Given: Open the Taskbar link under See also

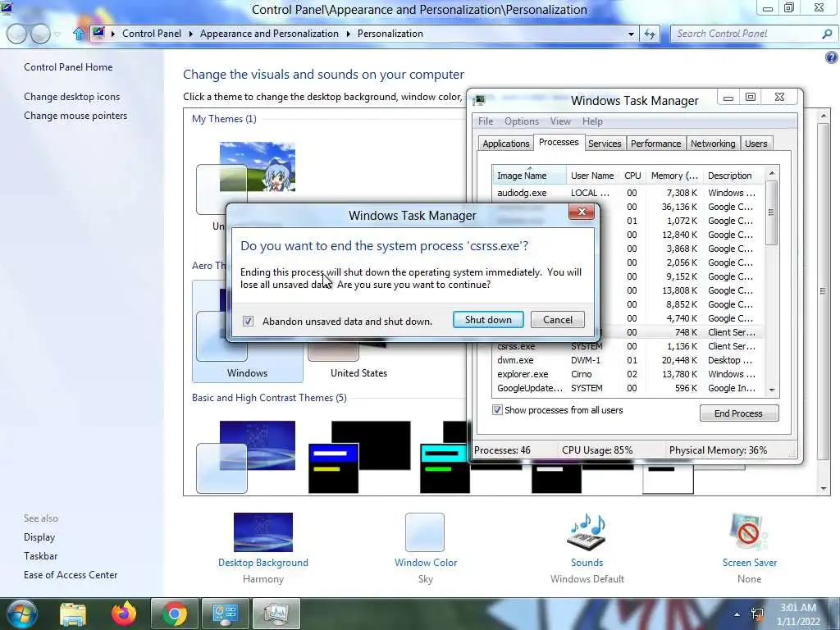Looking at the screenshot, I should [x=41, y=555].
